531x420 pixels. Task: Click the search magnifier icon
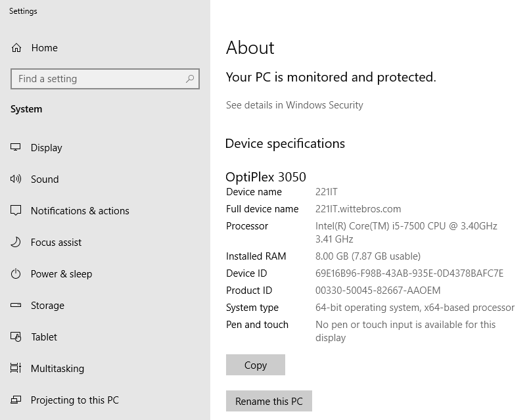tap(190, 79)
